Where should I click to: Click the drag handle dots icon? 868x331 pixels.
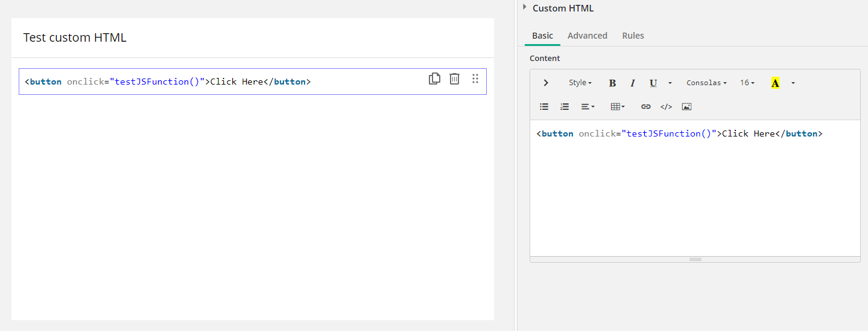tap(475, 79)
